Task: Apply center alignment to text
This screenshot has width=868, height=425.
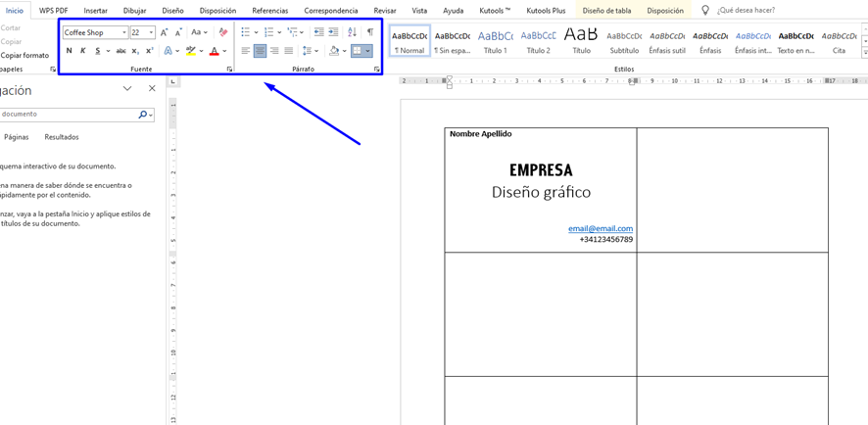Action: 260,51
